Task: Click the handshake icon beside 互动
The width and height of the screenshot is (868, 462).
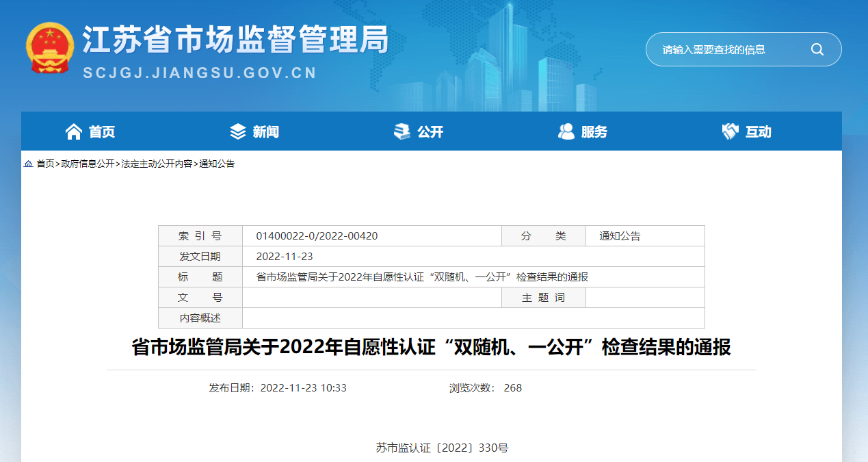Action: pyautogui.click(x=731, y=131)
